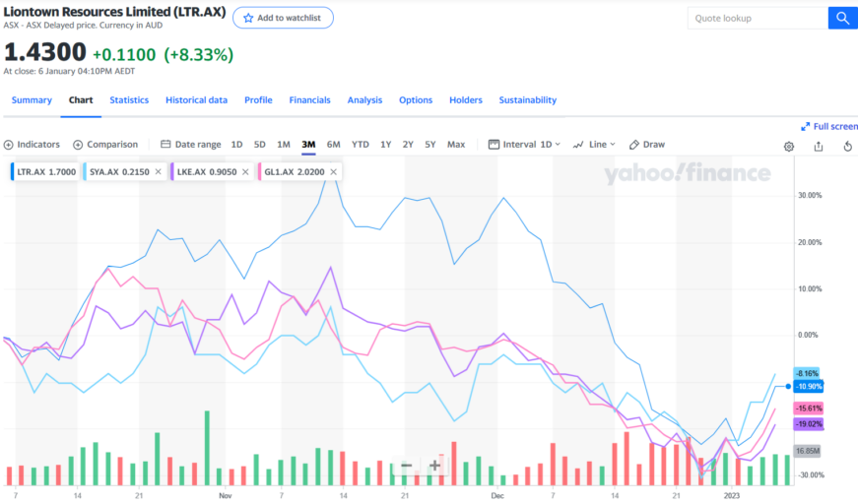The width and height of the screenshot is (858, 504).
Task: Click the -15.61% pink axis label
Action: pyautogui.click(x=809, y=409)
